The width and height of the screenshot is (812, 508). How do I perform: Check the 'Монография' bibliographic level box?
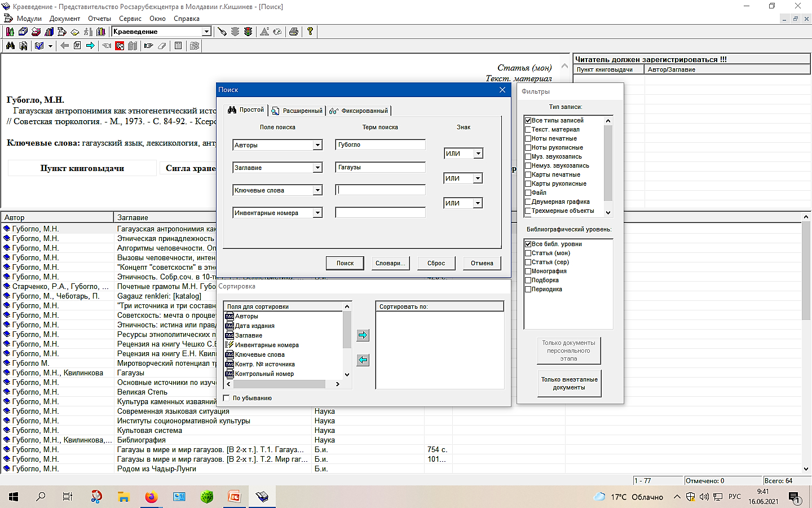[528, 271]
